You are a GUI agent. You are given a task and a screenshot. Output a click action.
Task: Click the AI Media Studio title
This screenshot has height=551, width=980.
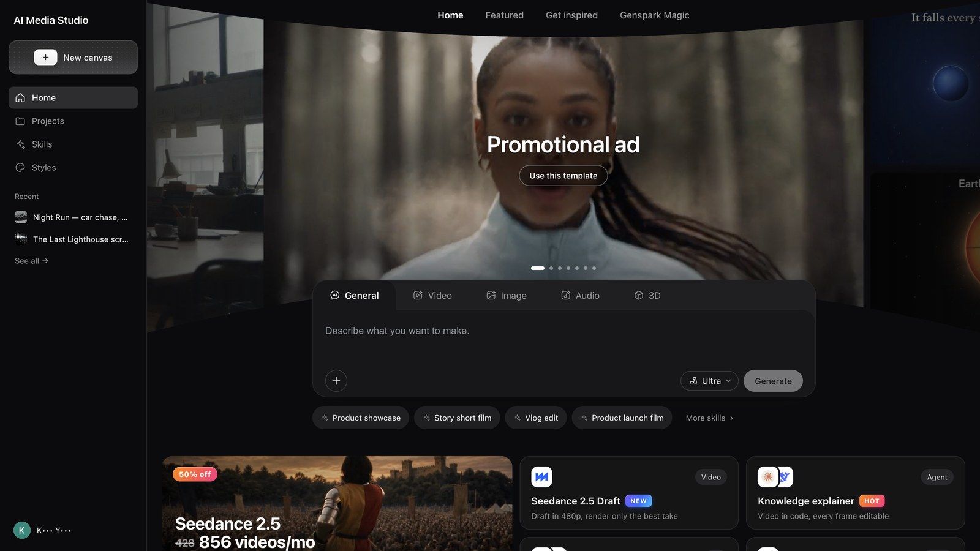coord(51,20)
